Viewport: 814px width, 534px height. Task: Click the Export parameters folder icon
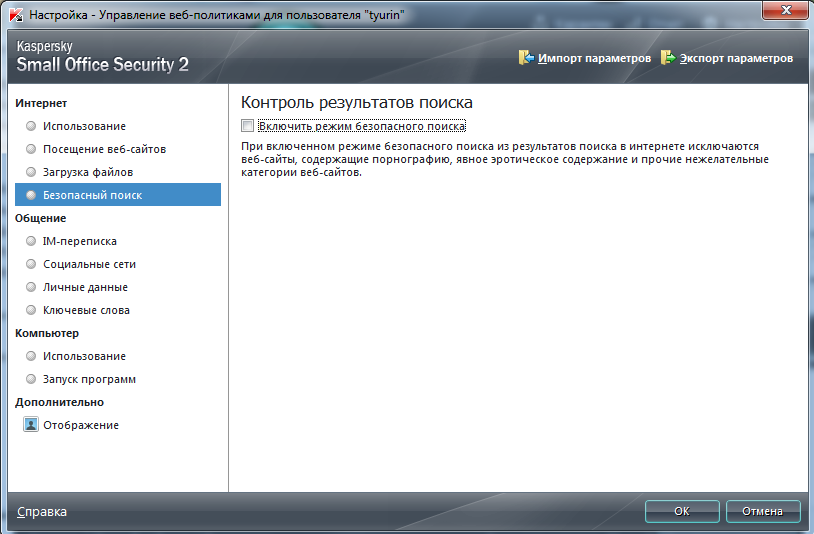[668, 58]
